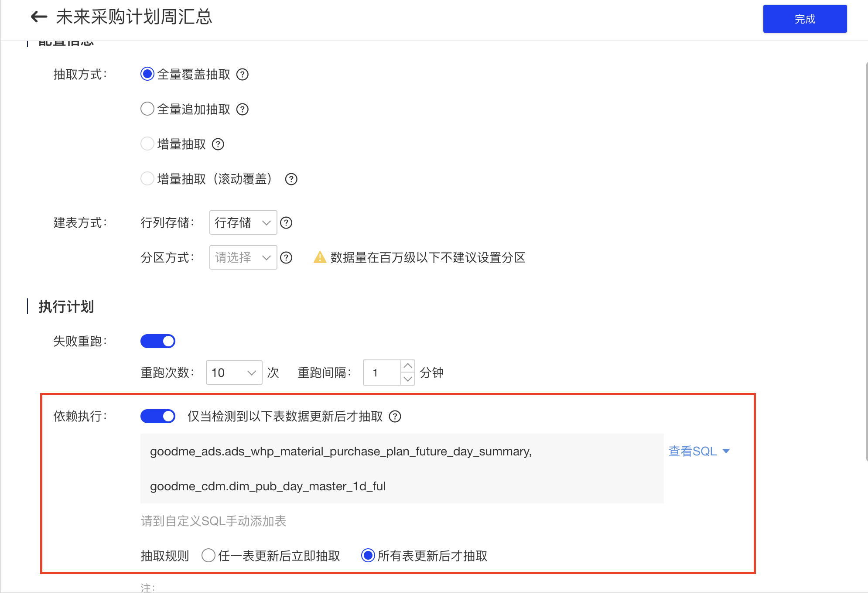Select the 全量追加抽取 radio option

147,109
